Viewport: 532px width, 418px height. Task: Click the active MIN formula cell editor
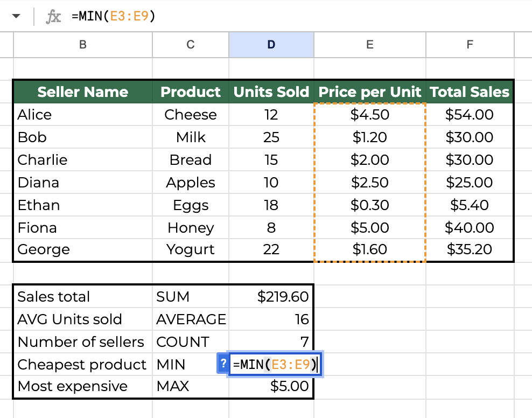pyautogui.click(x=276, y=364)
